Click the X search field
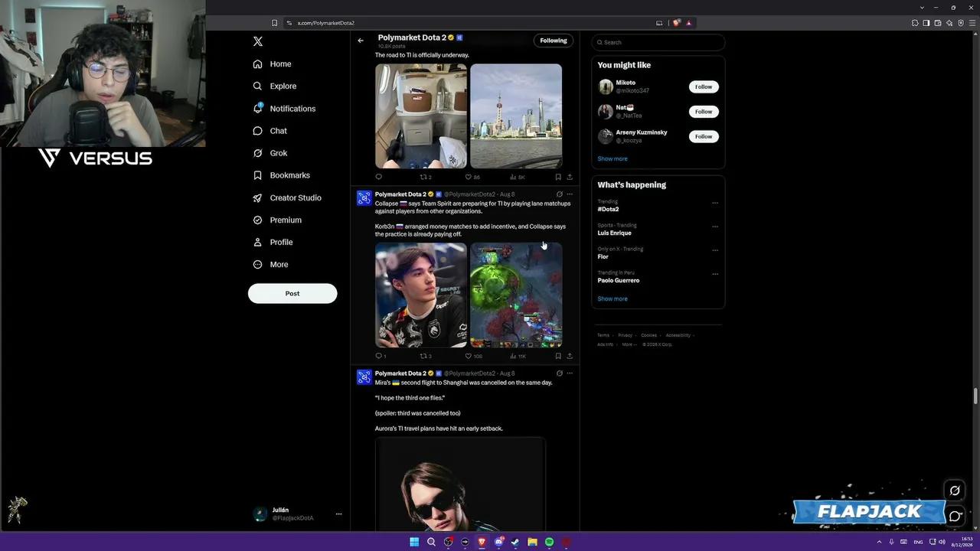Screen dimensions: 980x551 (x=658, y=42)
